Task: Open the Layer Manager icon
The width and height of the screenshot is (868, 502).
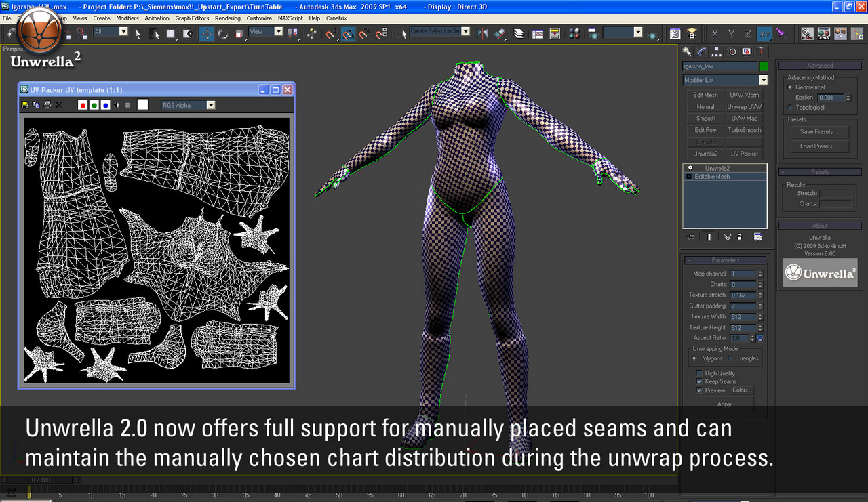Action: point(519,33)
